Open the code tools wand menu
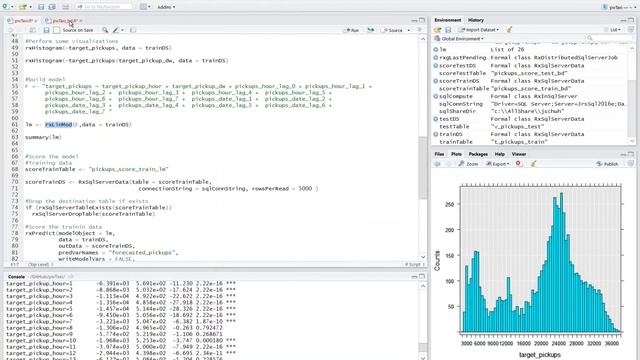 (118, 30)
